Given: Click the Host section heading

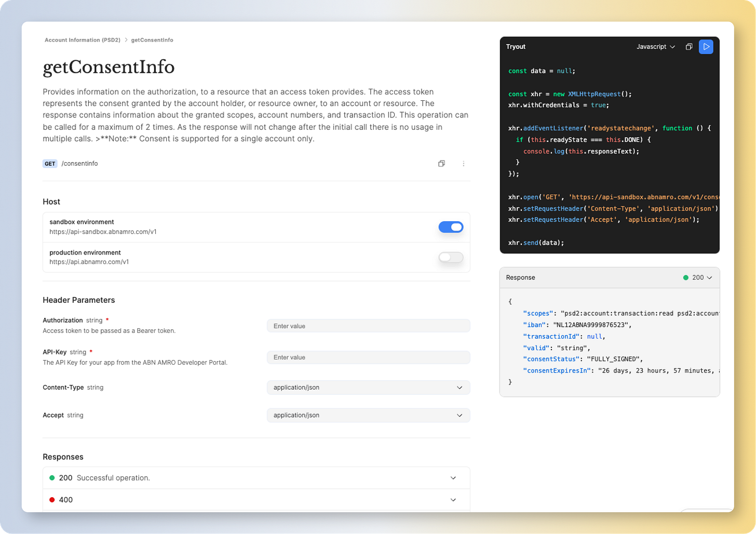Looking at the screenshot, I should pos(51,202).
